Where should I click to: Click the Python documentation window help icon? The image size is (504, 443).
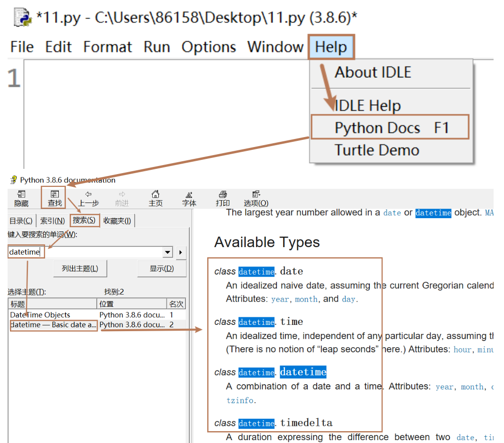pos(13,180)
